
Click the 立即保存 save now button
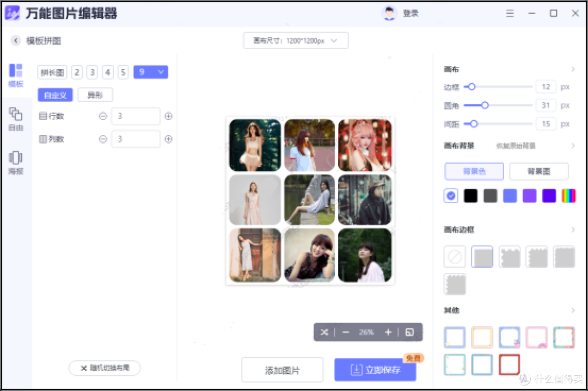(375, 370)
